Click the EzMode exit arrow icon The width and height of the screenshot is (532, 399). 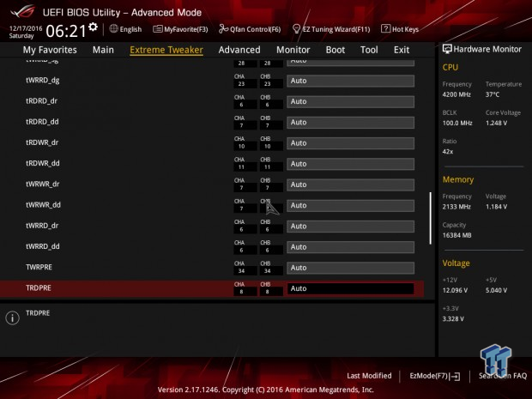point(455,376)
